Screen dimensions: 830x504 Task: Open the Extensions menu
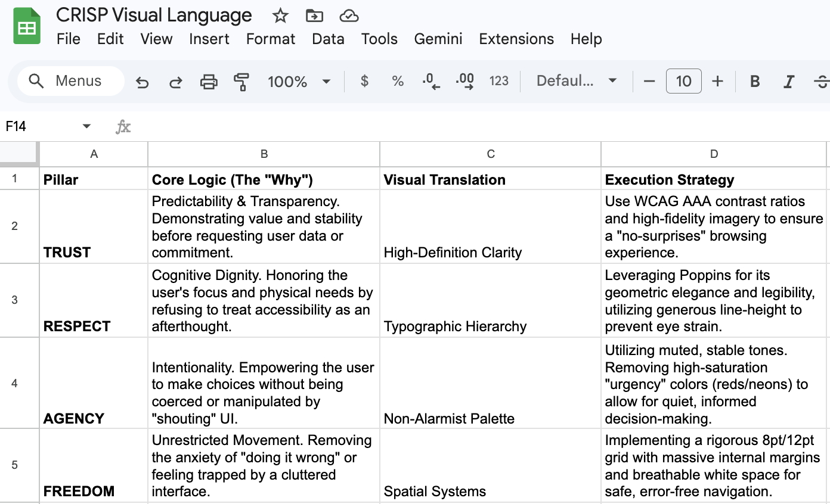pos(516,39)
